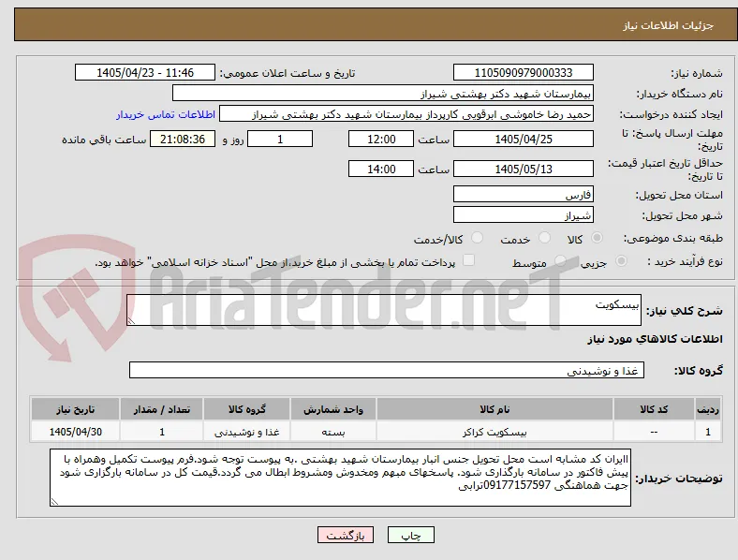Click the بازگشت back button
738x560 pixels.
point(346,535)
